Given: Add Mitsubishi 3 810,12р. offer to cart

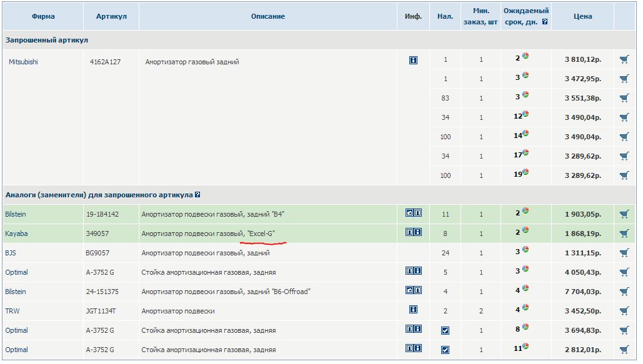Looking at the screenshot, I should 624,60.
